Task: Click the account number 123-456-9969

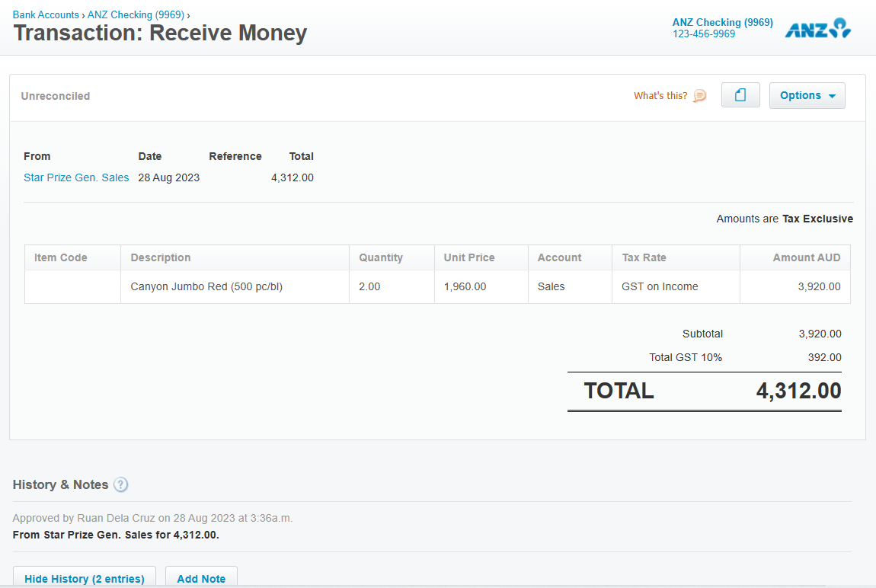Action: 703,34
